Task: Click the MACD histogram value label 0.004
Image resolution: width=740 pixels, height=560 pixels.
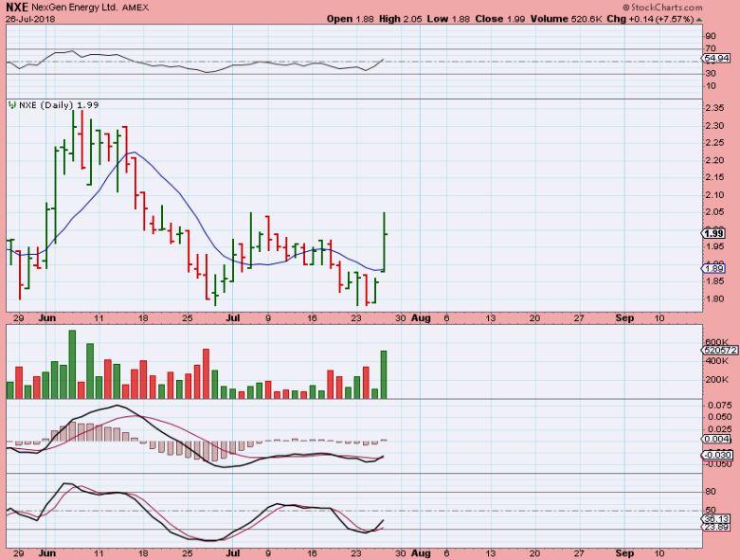Action: tap(717, 440)
